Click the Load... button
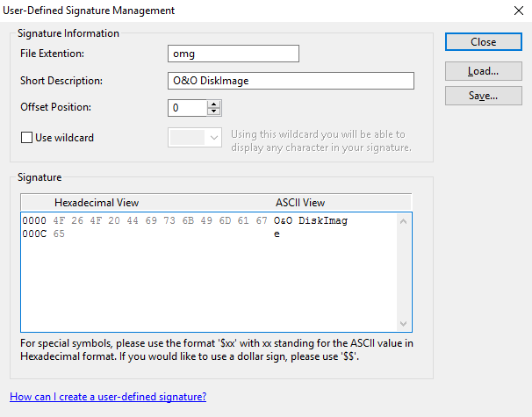 (483, 70)
